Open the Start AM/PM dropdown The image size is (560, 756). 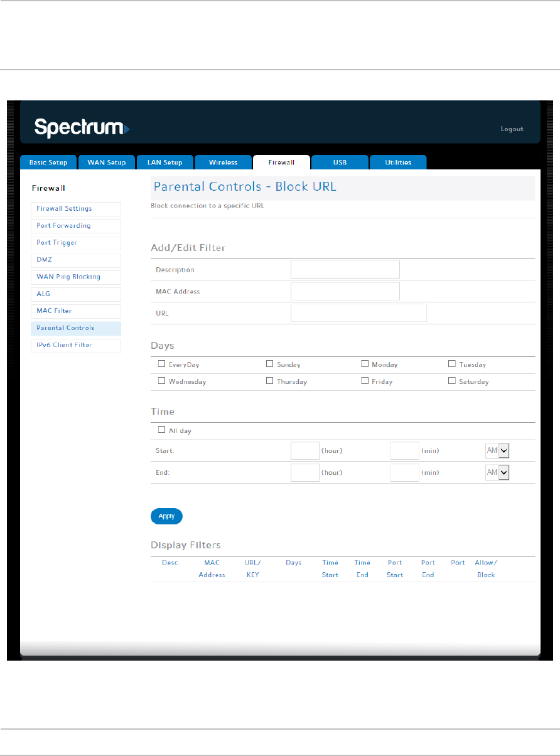point(497,451)
